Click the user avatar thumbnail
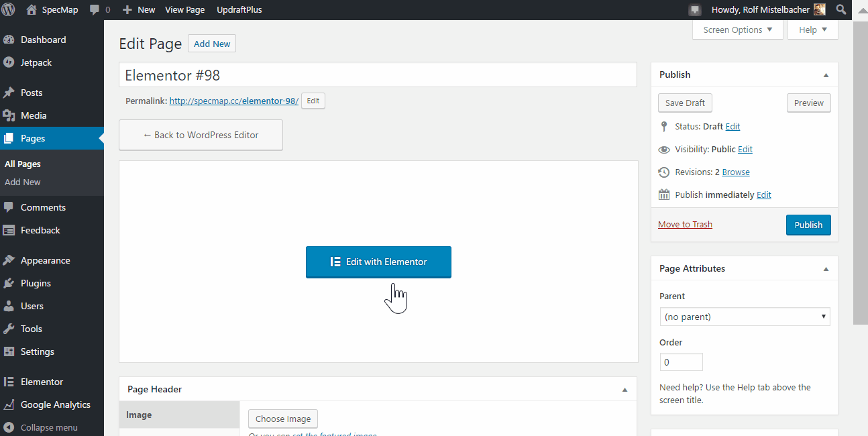The image size is (868, 436). point(820,9)
